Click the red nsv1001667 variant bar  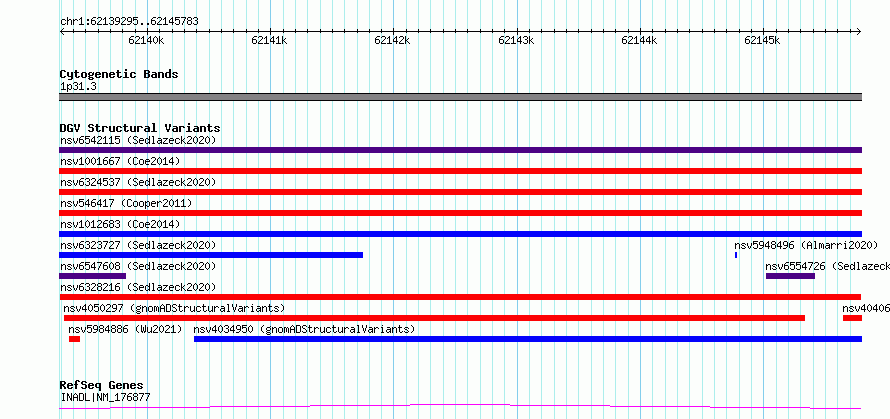[x=460, y=171]
